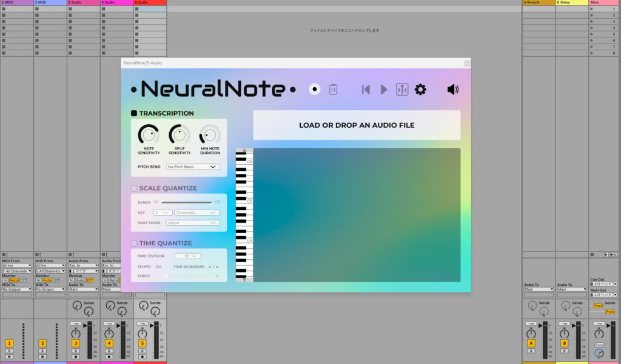
Task: Click the Solo button on Main track
Action: pos(599,345)
